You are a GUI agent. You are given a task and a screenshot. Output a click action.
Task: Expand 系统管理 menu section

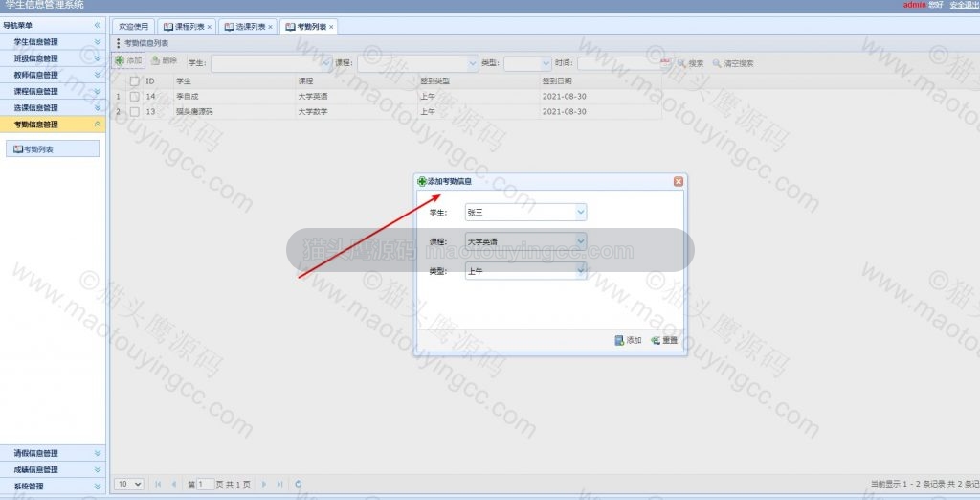point(53,486)
